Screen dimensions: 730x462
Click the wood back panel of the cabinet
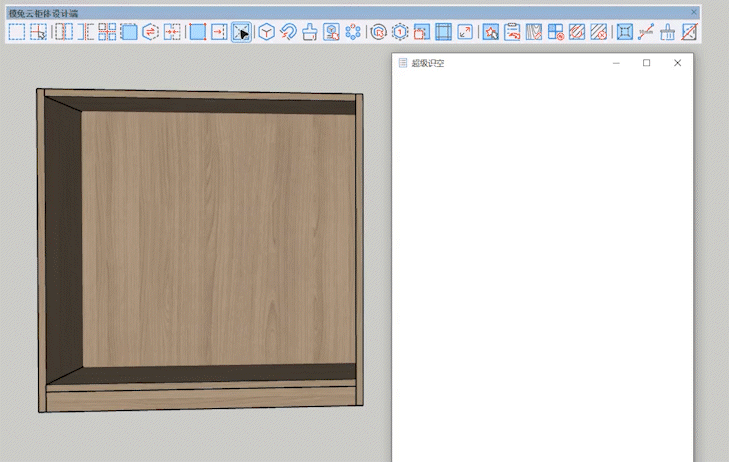[218, 236]
